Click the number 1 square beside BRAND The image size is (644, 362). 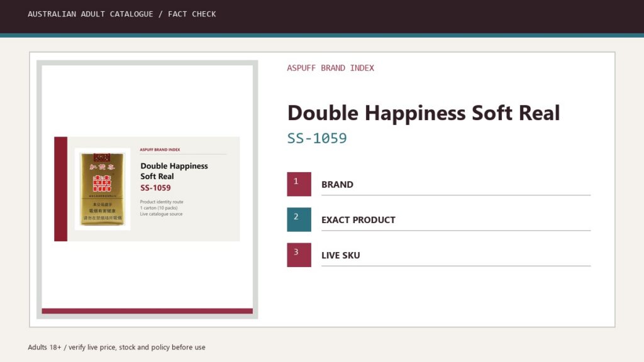(299, 184)
